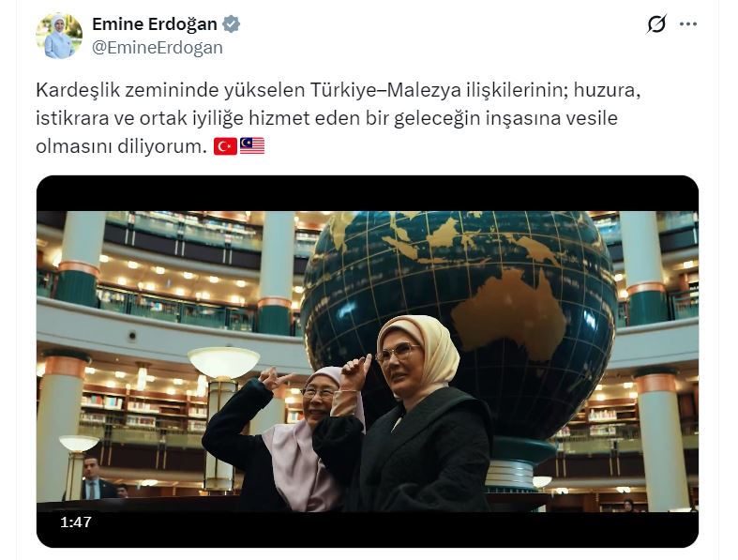Viewport: 738px width, 560px height.
Task: Click the word istikrara in the tweet
Action: 72,118
